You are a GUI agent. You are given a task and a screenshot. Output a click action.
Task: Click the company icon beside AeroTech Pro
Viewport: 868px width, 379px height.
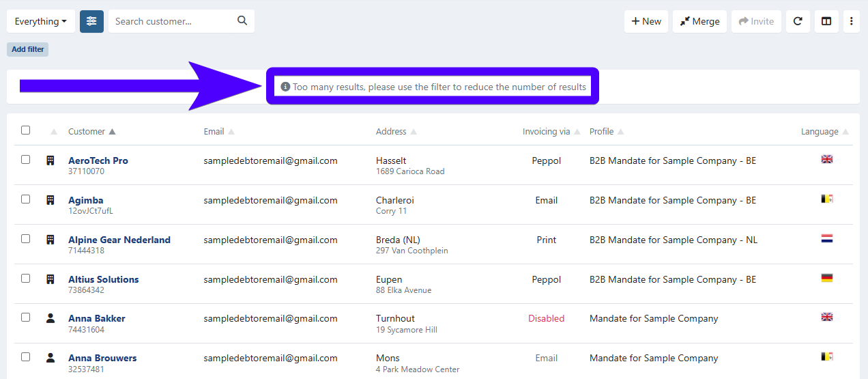click(50, 160)
